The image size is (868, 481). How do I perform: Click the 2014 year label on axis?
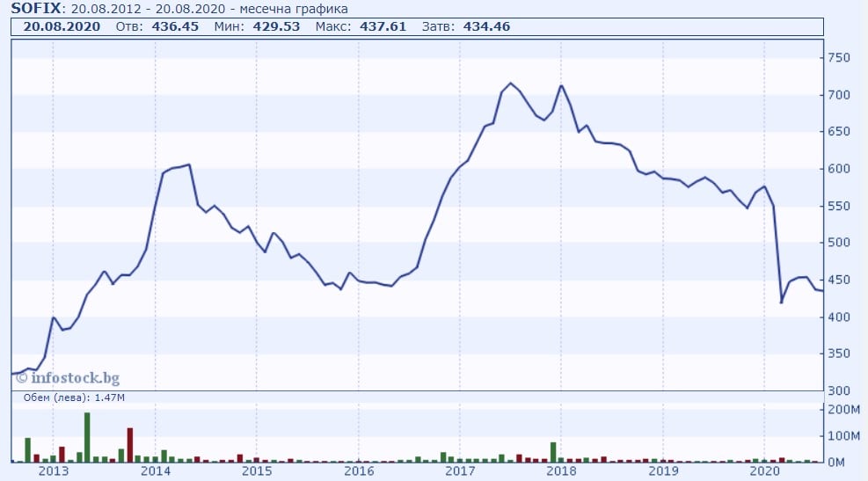156,471
